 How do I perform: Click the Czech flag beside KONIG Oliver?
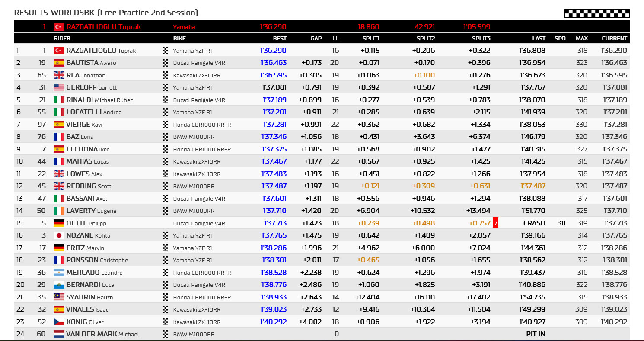59,322
